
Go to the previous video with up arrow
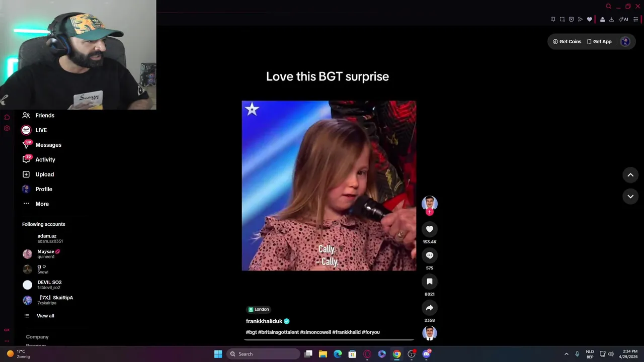point(630,175)
